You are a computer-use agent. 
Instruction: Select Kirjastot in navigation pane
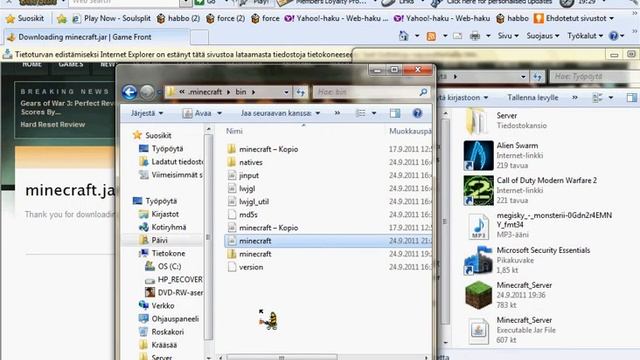(159, 214)
